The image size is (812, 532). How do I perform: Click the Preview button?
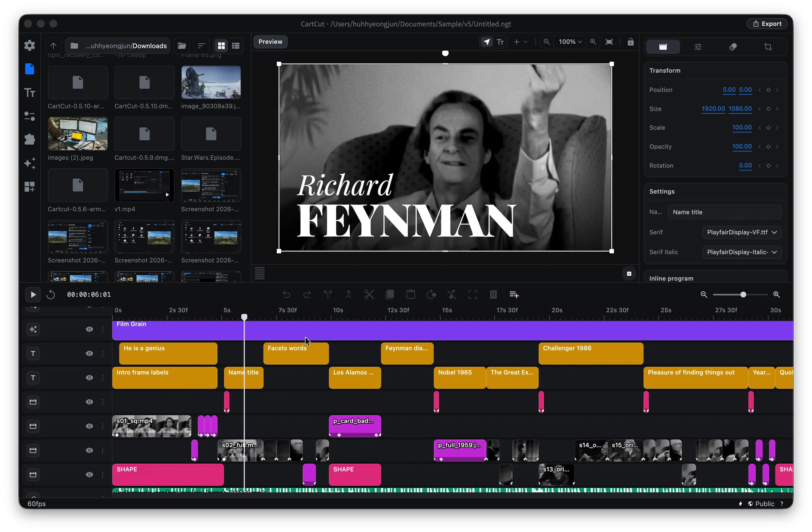(270, 42)
